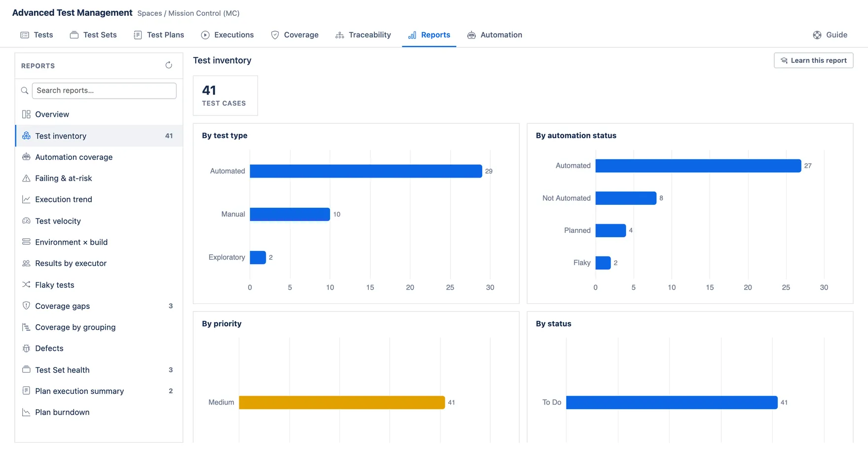Click the To Do status bar
Screen dimensions: 868x450
672,403
